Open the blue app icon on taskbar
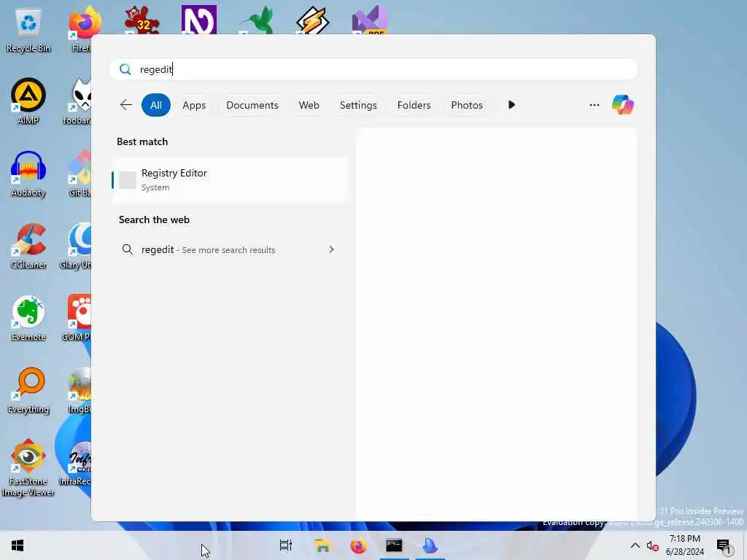The height and width of the screenshot is (560, 747). point(430,545)
